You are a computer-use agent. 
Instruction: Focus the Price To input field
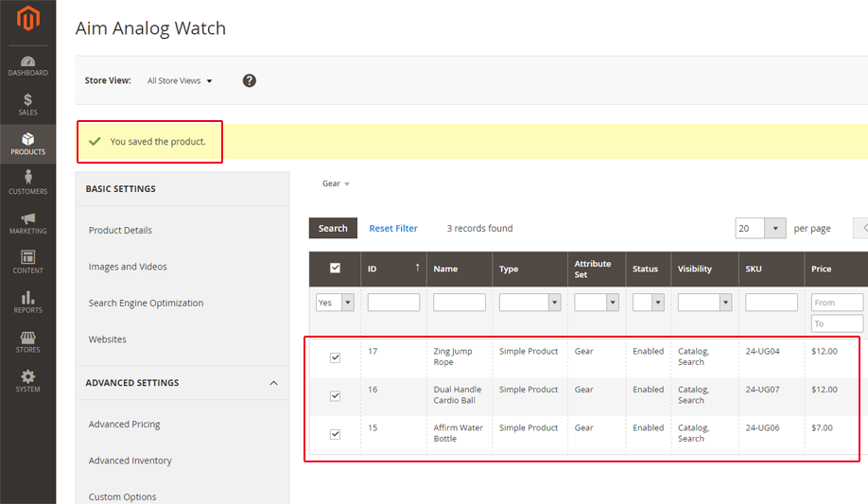(837, 323)
